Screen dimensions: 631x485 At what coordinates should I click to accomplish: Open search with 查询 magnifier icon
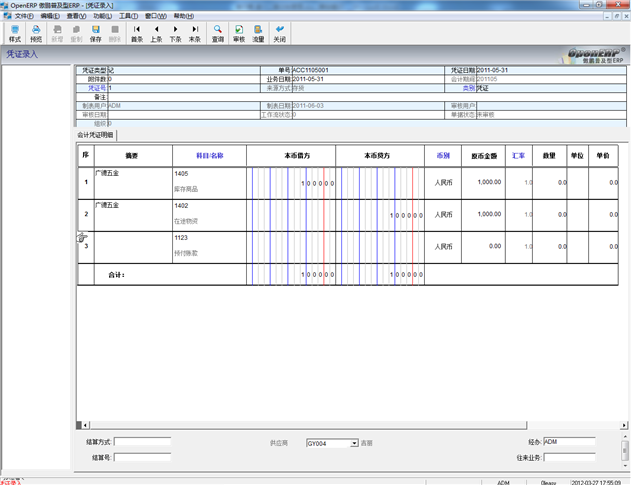click(x=217, y=33)
